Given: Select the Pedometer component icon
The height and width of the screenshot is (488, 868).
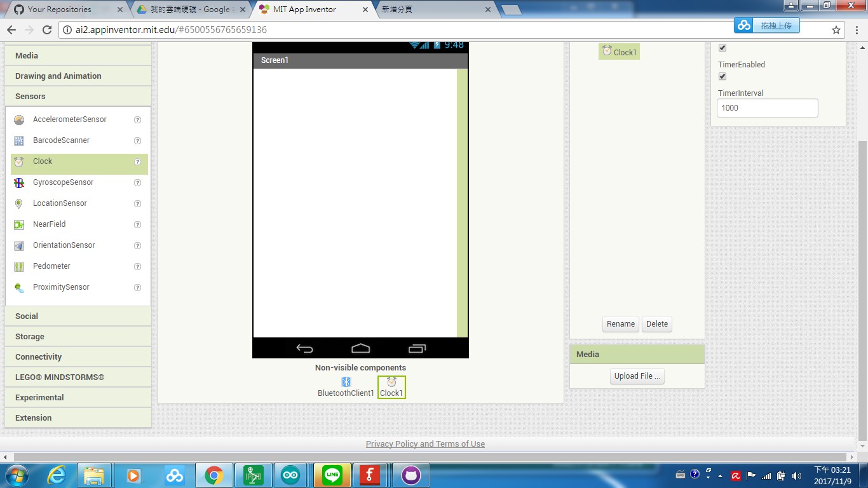Looking at the screenshot, I should (20, 266).
